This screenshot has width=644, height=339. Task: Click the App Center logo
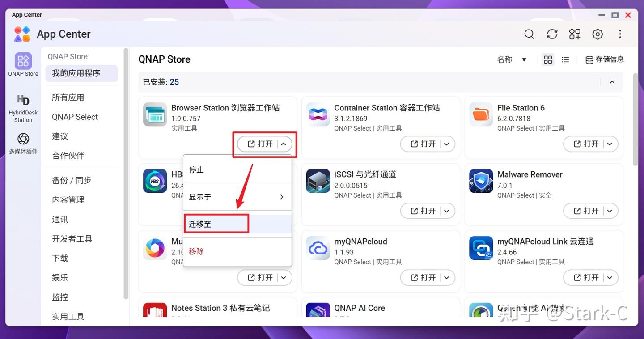click(x=22, y=34)
